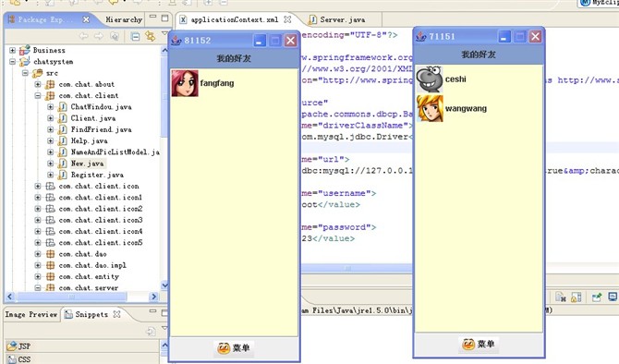
Task: Open the JSP snippets drawer
Action: click(82, 346)
